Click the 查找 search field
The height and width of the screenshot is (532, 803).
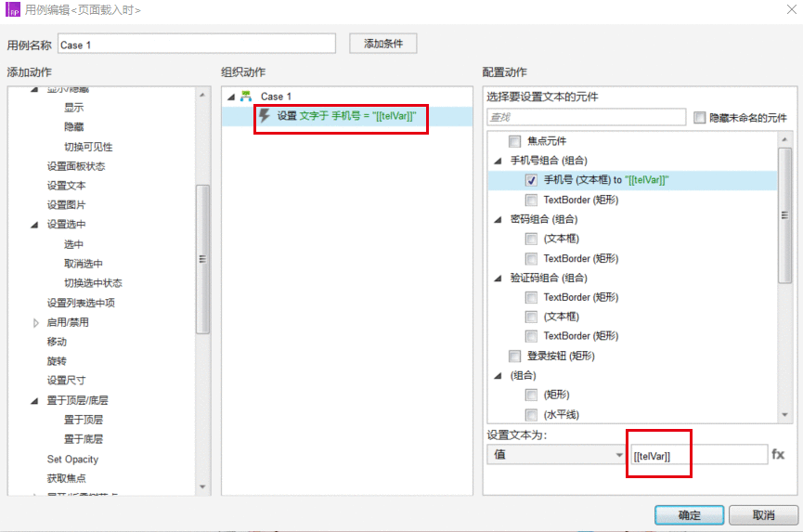click(x=587, y=117)
